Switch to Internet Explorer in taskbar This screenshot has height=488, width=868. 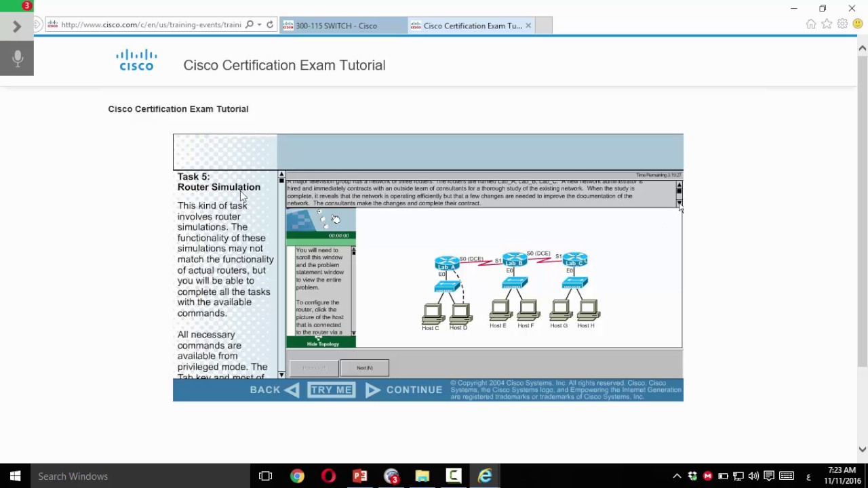(x=485, y=476)
